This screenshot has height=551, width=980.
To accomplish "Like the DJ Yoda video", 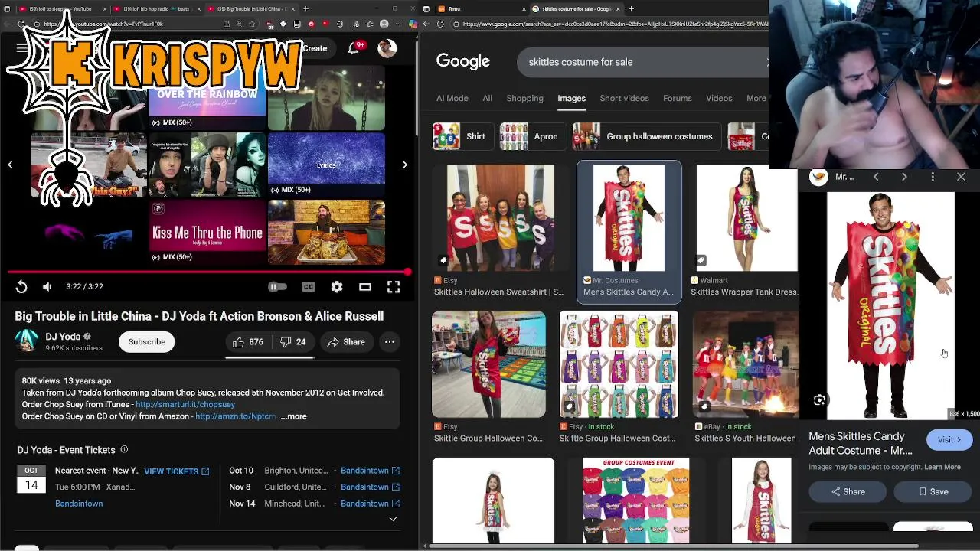I will click(248, 342).
